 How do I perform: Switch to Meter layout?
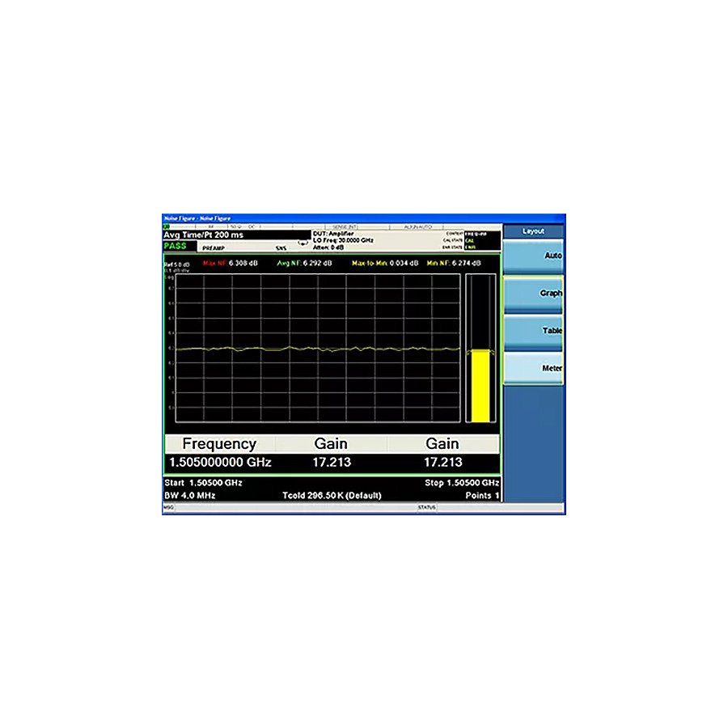click(x=534, y=367)
